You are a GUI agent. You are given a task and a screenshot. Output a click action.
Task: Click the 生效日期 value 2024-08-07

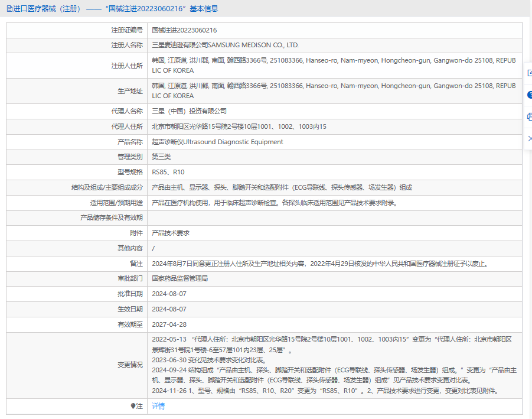[x=169, y=309]
